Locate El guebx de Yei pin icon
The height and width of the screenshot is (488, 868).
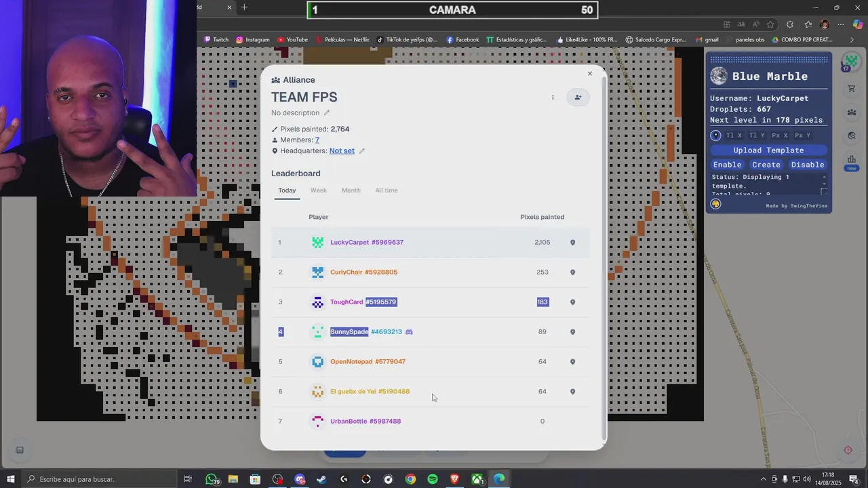pyautogui.click(x=572, y=392)
